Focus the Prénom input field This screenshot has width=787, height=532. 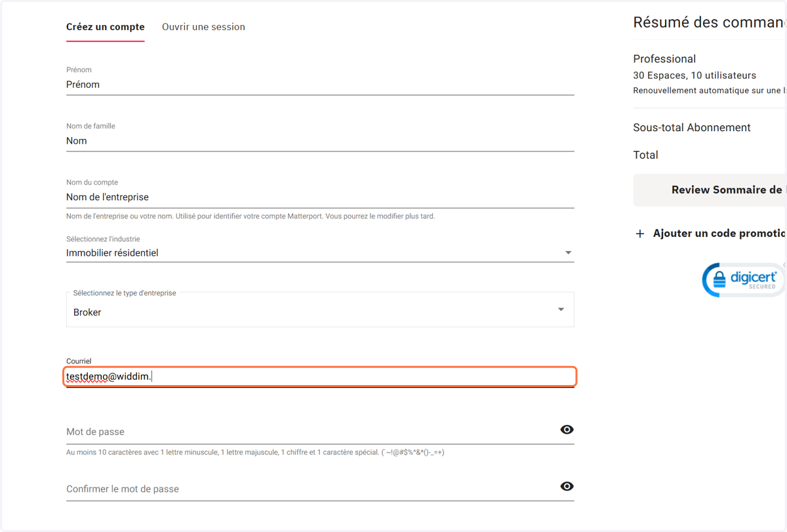tap(320, 85)
